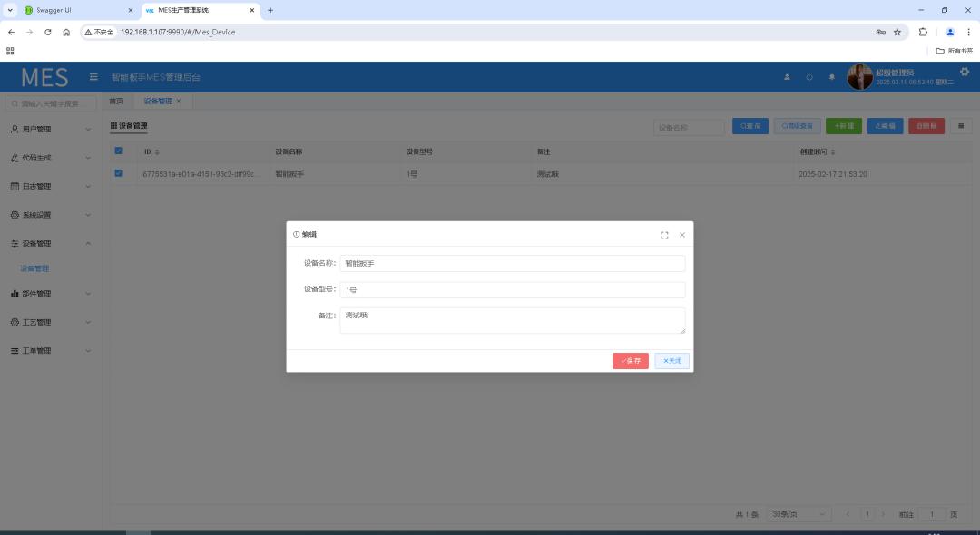980x535 pixels.
Task: Click the browser address bar URL
Action: (x=178, y=32)
